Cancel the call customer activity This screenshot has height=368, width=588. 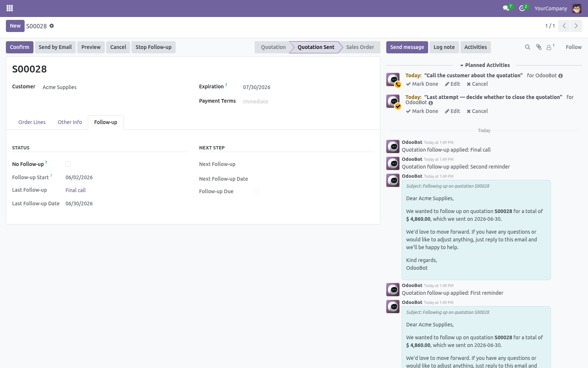point(477,84)
